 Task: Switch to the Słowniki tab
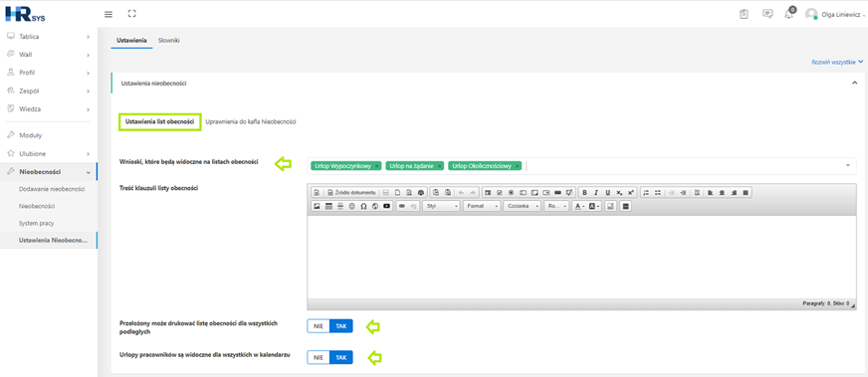[x=169, y=41]
